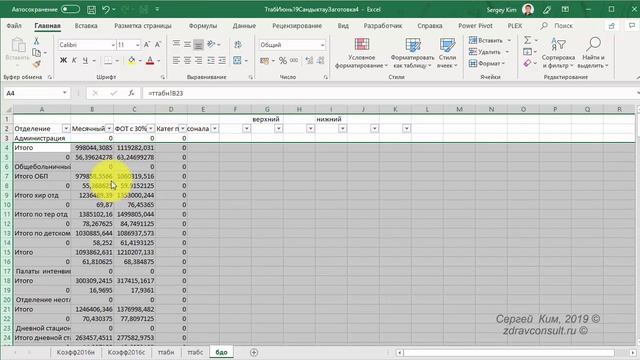
Task: Undo the last action
Action: click(106, 9)
